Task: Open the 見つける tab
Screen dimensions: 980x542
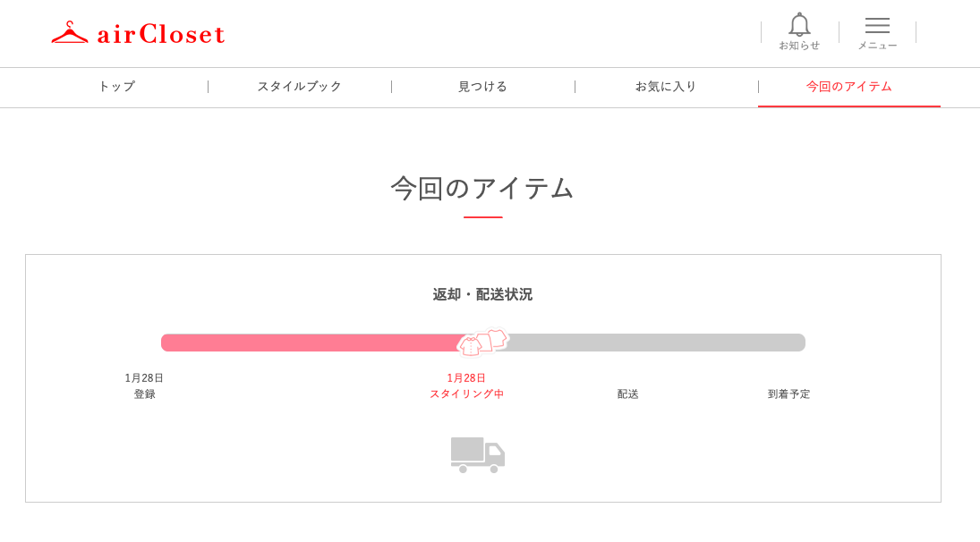Action: pyautogui.click(x=483, y=87)
